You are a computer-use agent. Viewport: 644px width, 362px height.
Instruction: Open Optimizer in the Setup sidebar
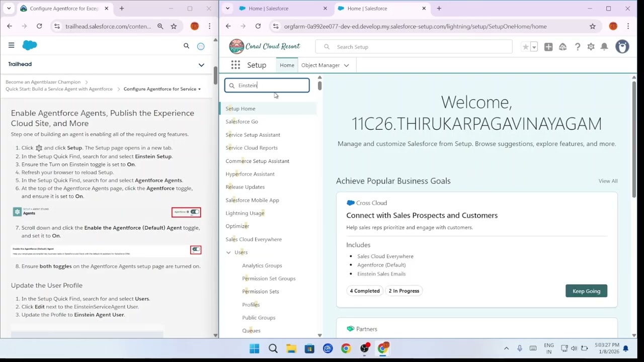[x=237, y=226]
